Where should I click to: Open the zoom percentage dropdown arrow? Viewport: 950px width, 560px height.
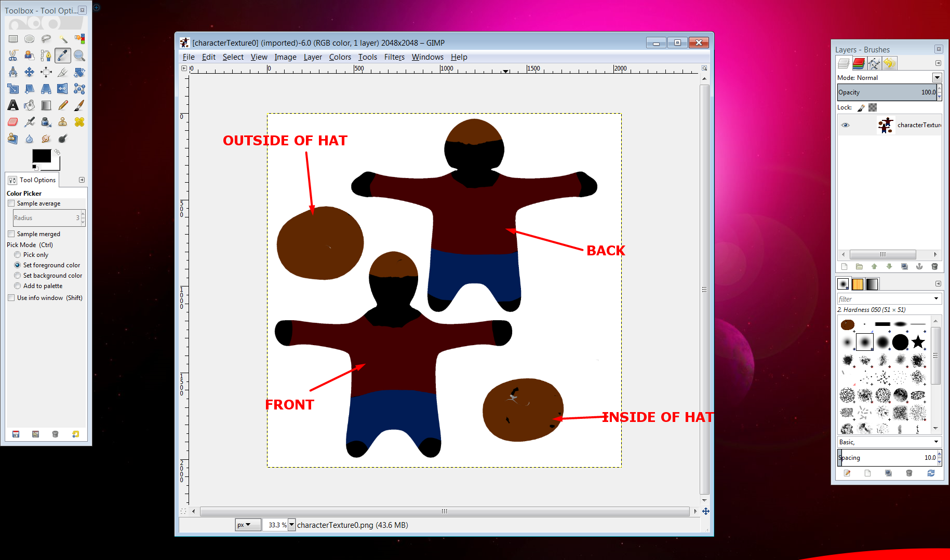[x=292, y=525]
